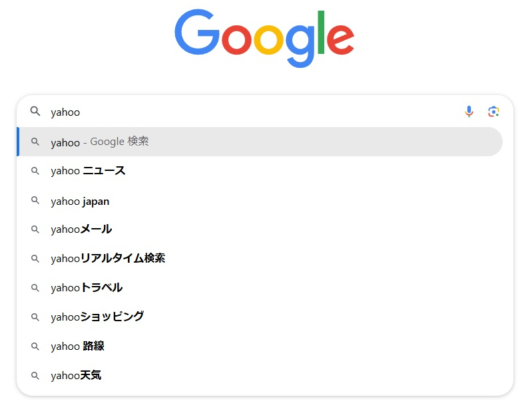The height and width of the screenshot is (415, 532).
Task: Choose the yahooトラベル suggestion
Action: click(87, 288)
